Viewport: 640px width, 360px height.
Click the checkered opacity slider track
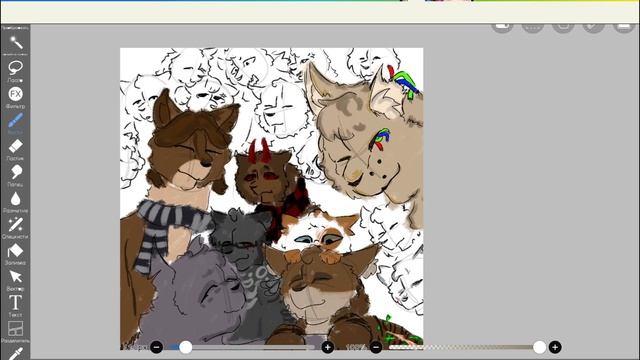[x=463, y=347]
